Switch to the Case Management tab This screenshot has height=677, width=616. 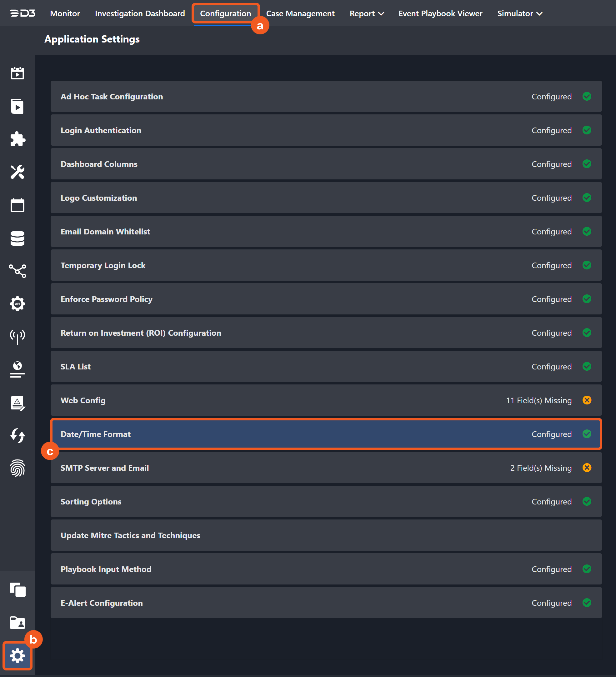(300, 13)
